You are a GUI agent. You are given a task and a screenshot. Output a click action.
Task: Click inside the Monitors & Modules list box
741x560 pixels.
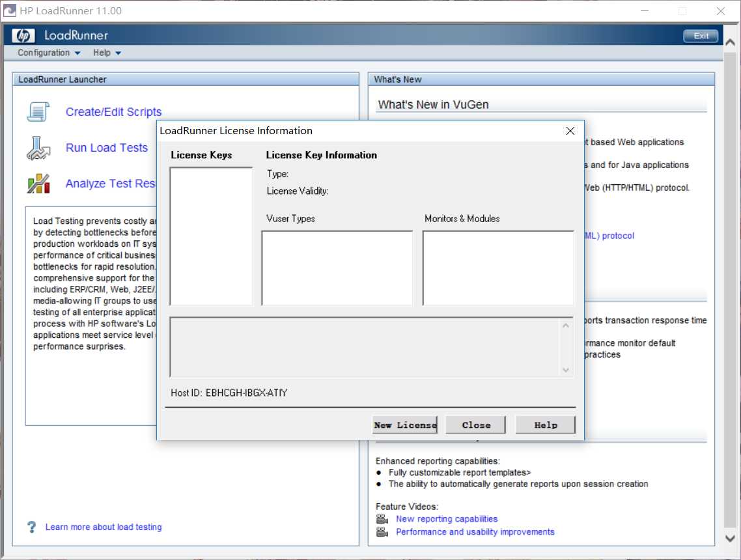coord(498,268)
